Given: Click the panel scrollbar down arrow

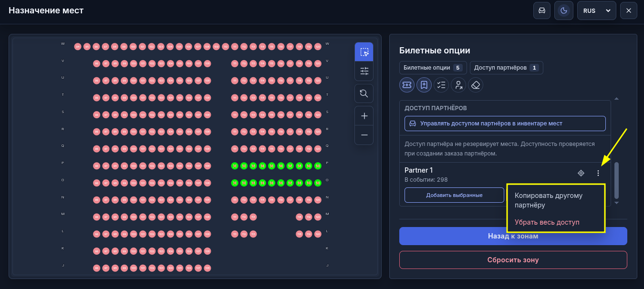Looking at the screenshot, I should coord(616,203).
